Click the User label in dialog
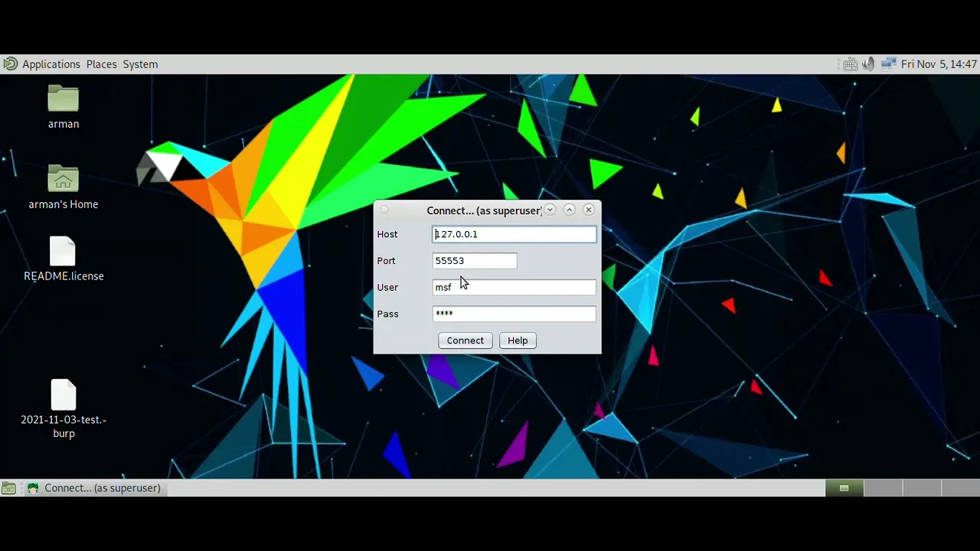 387,287
